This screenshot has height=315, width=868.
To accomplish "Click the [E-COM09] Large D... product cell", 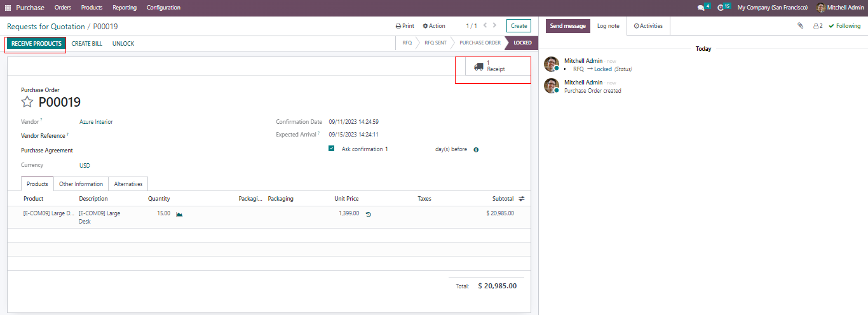I will pyautogui.click(x=48, y=213).
